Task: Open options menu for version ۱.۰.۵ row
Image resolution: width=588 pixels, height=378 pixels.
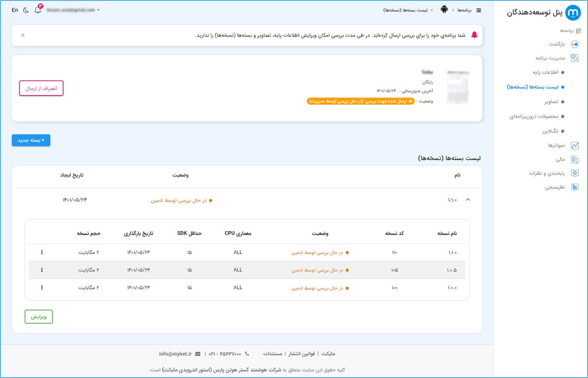Action: (42, 270)
